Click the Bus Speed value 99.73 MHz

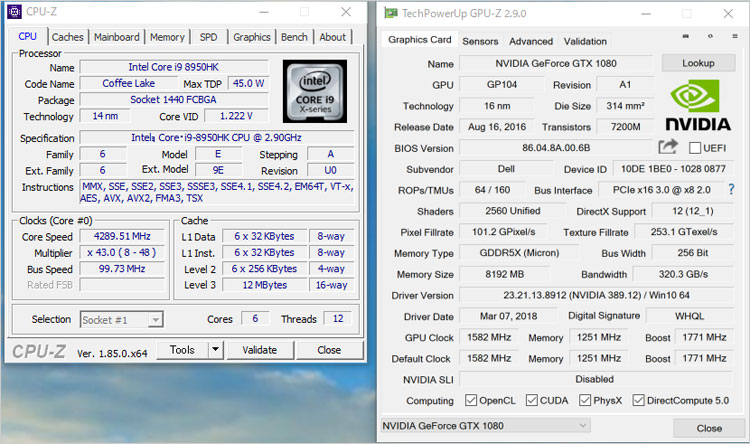(122, 268)
